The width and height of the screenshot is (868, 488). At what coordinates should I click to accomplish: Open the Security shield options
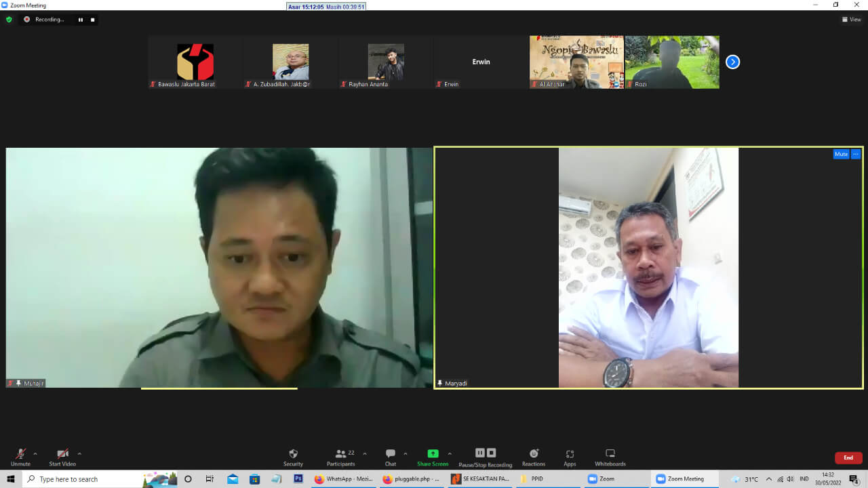tap(293, 457)
